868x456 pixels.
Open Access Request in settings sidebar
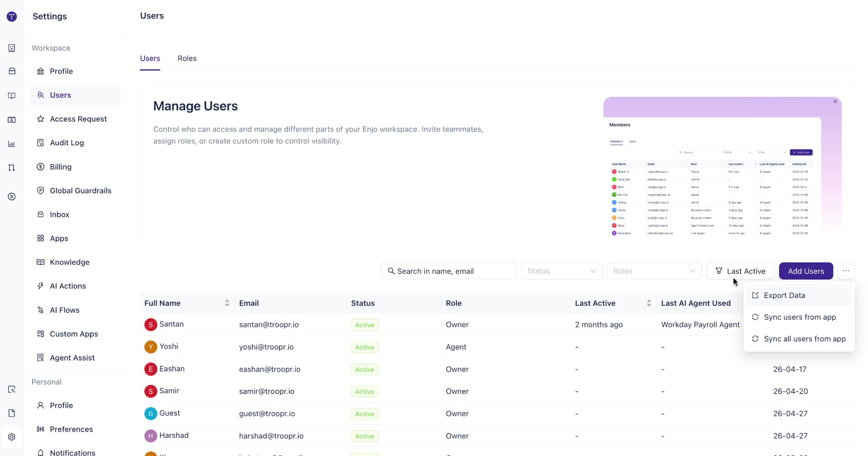point(75,119)
